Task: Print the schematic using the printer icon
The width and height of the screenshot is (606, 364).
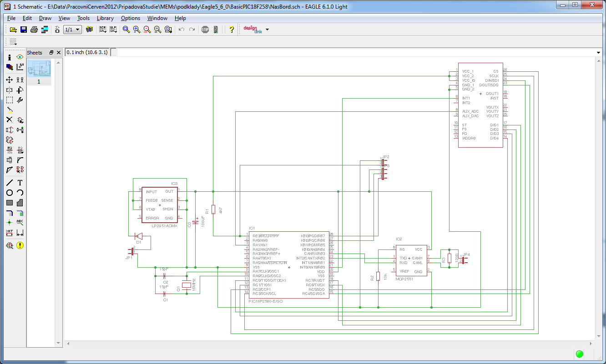Action: [x=34, y=30]
